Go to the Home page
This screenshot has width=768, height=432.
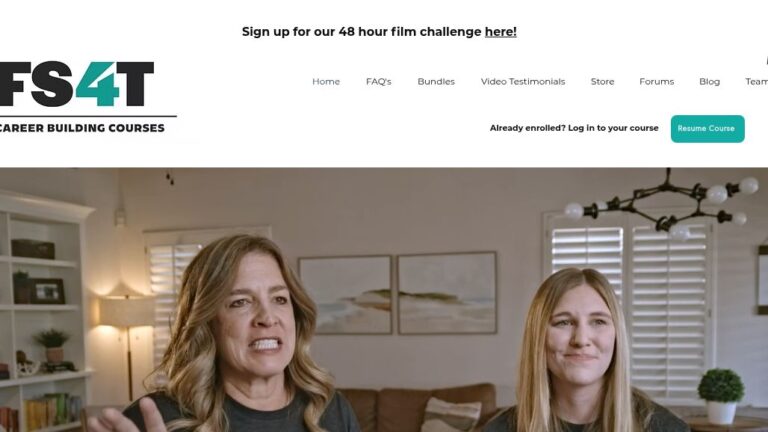point(326,82)
